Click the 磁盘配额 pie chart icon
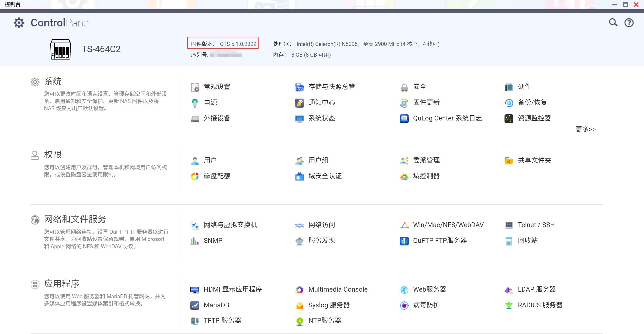This screenshot has height=334, width=644. coord(194,176)
